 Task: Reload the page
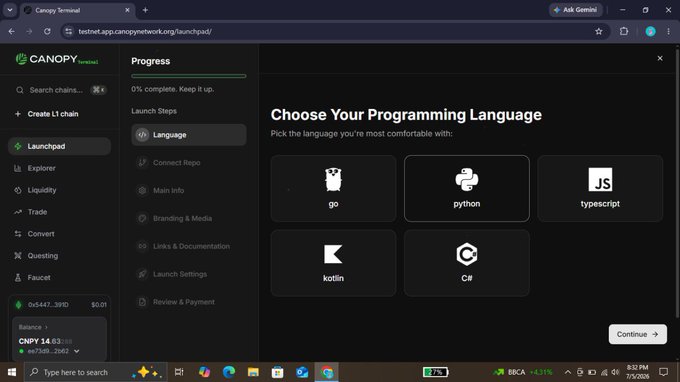pyautogui.click(x=47, y=31)
